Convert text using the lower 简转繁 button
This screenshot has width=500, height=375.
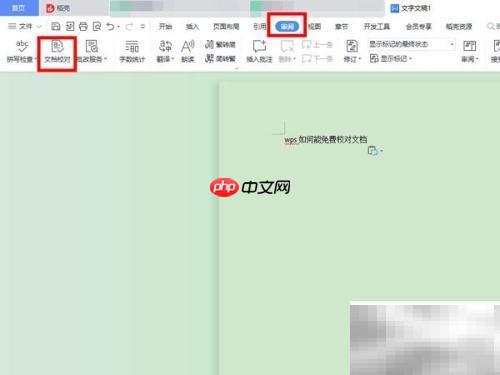[x=220, y=59]
